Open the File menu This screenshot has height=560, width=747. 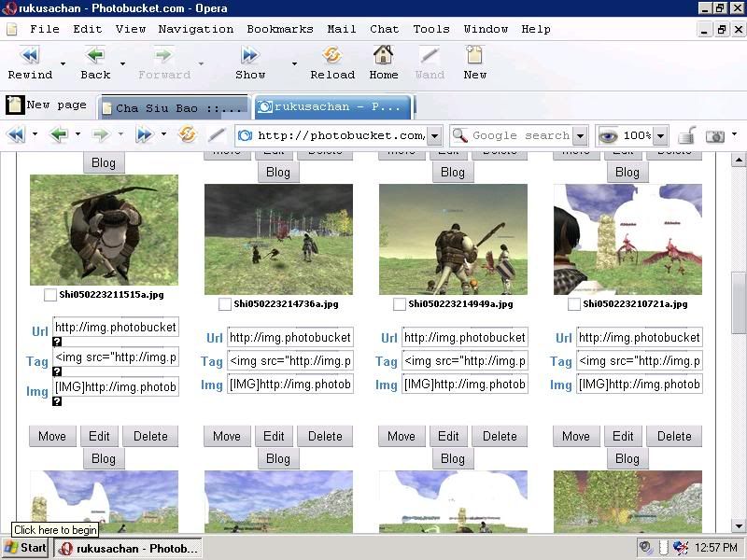[44, 29]
